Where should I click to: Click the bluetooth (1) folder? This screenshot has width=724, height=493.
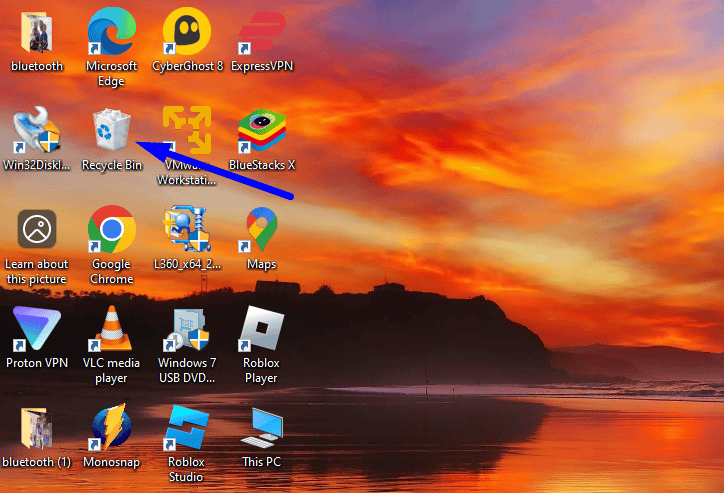point(37,429)
